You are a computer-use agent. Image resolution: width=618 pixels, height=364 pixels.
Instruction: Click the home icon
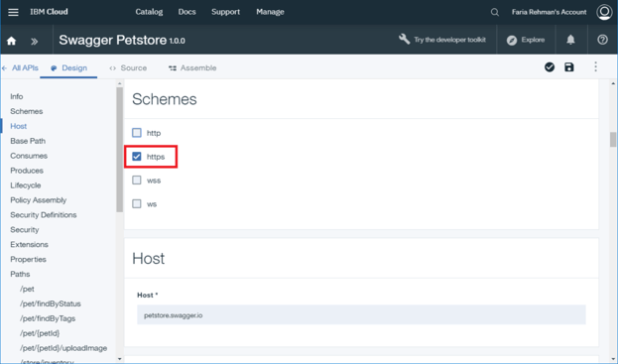(12, 41)
